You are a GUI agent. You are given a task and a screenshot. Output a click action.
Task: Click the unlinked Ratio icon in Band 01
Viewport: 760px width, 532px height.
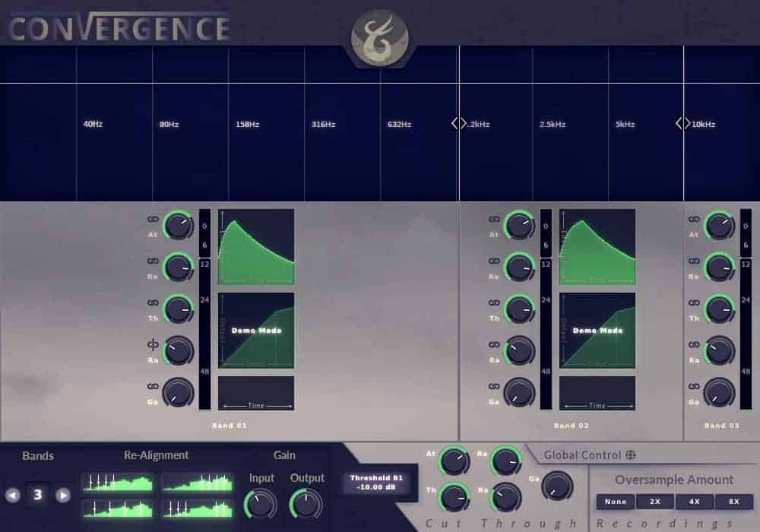tap(154, 344)
